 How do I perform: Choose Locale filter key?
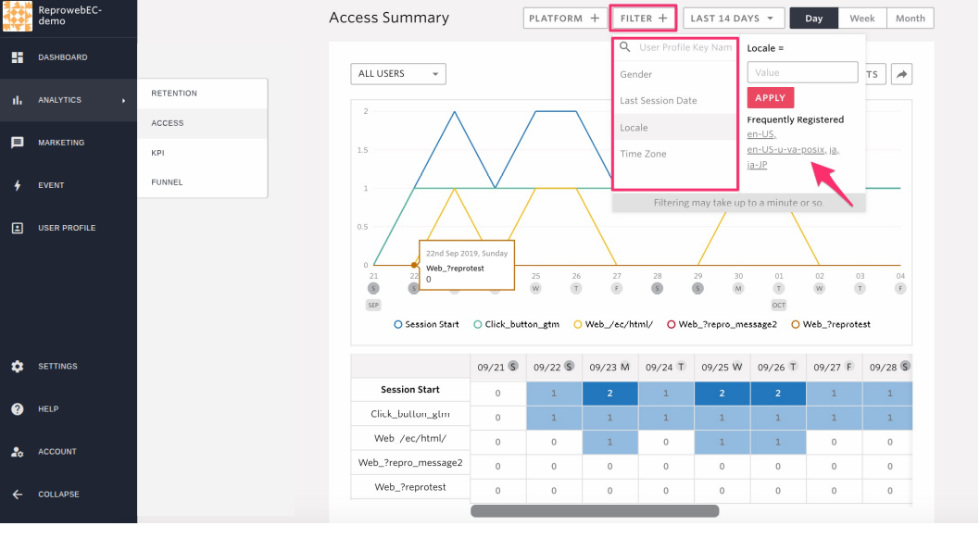tap(675, 128)
